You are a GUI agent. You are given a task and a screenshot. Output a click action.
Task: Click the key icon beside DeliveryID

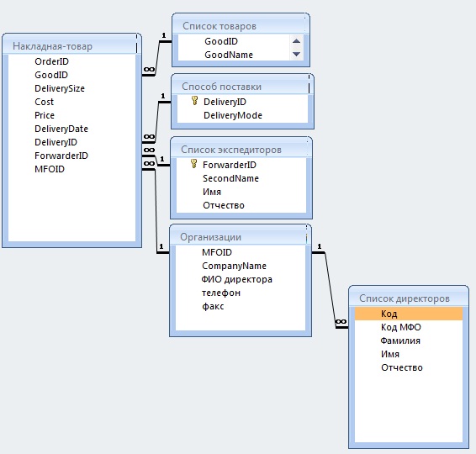coord(194,101)
